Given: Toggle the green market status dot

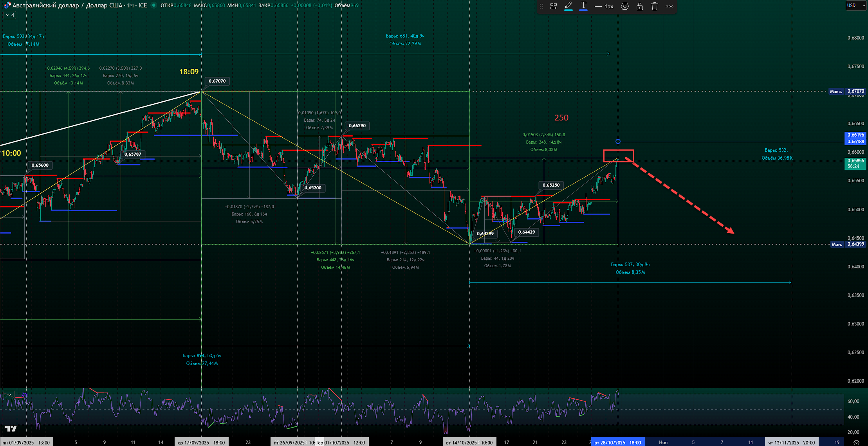Looking at the screenshot, I should point(154,5).
